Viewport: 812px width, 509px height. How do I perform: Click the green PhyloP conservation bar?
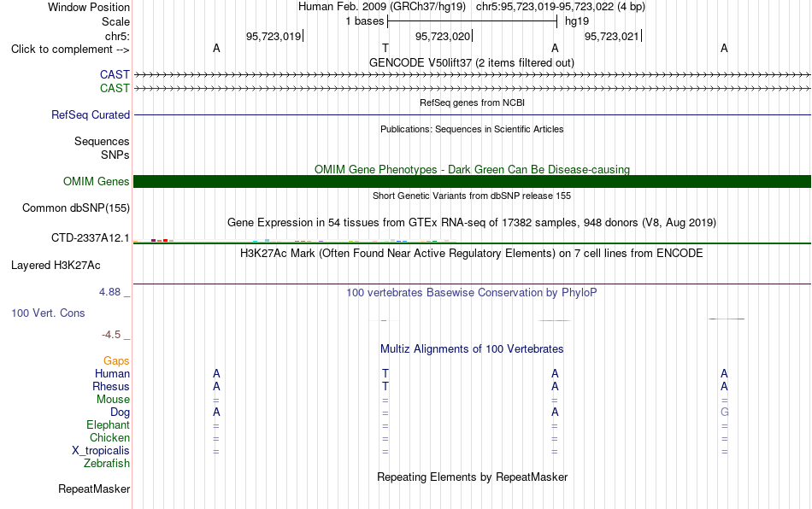[x=384, y=321]
